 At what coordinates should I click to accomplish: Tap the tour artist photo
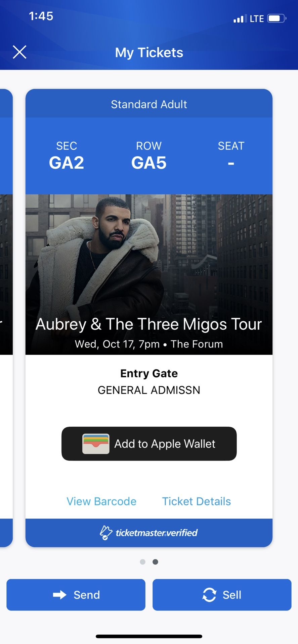[x=149, y=274]
